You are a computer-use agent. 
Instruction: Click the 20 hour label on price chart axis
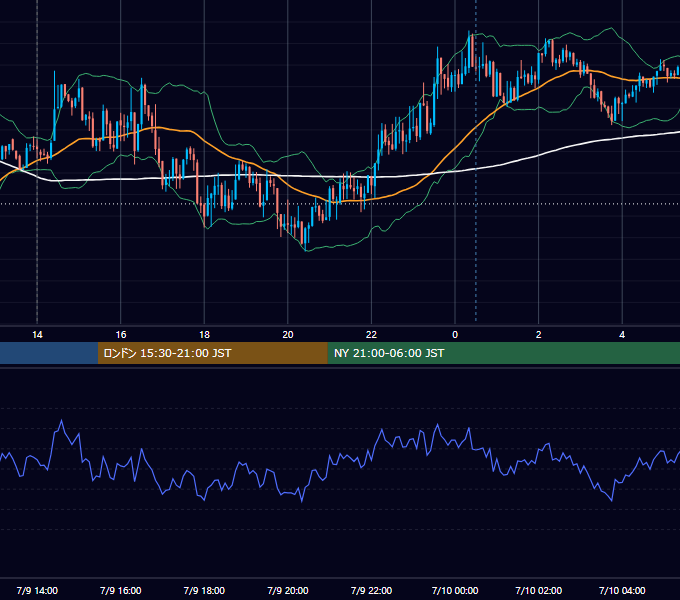(288, 335)
